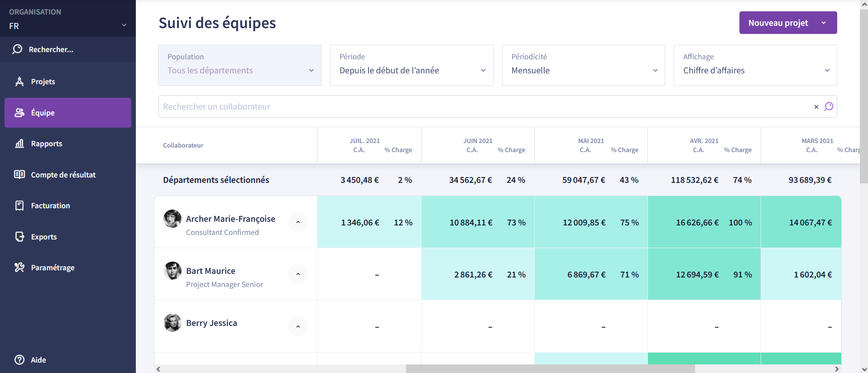
Task: Click the Nouveau projet button
Action: click(x=788, y=23)
